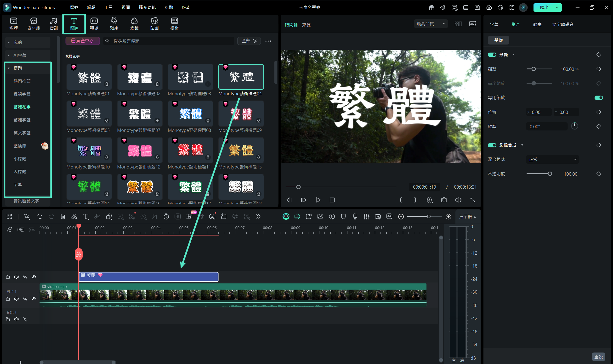Click the Zoom in timeline plus icon
This screenshot has height=364, width=613.
pos(448,217)
